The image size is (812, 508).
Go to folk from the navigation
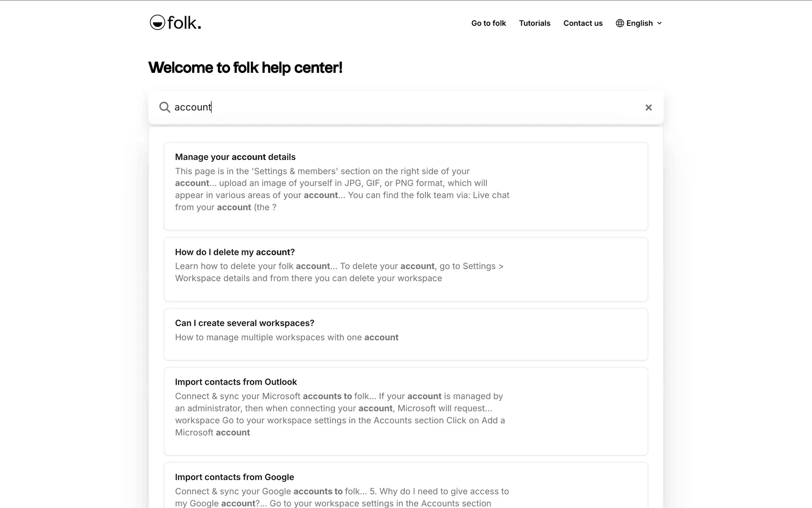tap(488, 23)
